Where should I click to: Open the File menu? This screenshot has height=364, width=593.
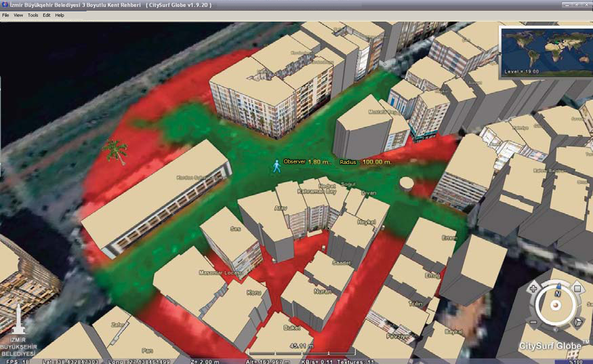point(5,15)
